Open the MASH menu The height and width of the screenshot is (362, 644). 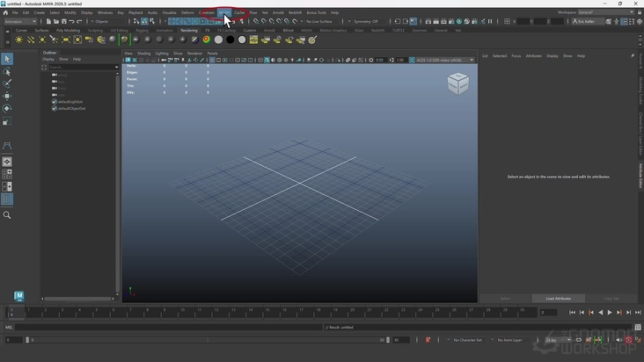pyautogui.click(x=225, y=12)
